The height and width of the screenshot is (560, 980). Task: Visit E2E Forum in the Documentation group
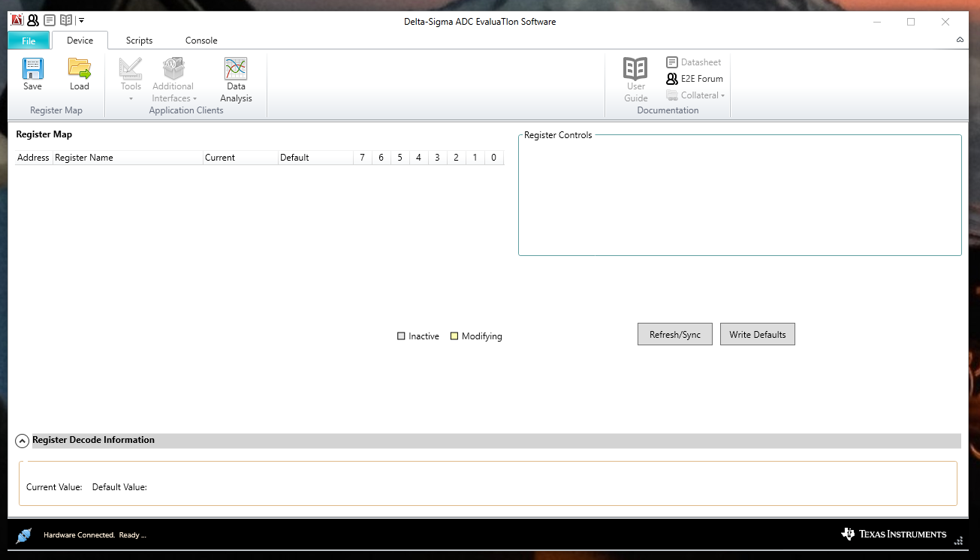click(695, 79)
